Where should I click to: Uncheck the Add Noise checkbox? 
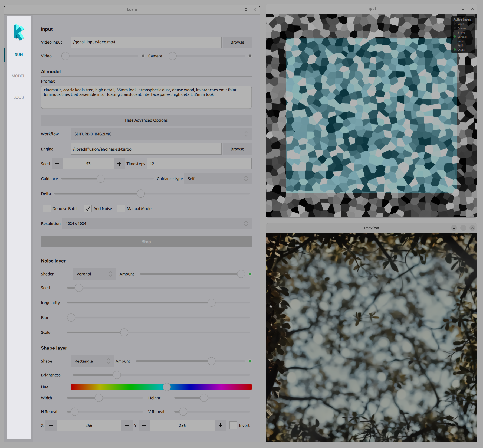[x=87, y=208]
